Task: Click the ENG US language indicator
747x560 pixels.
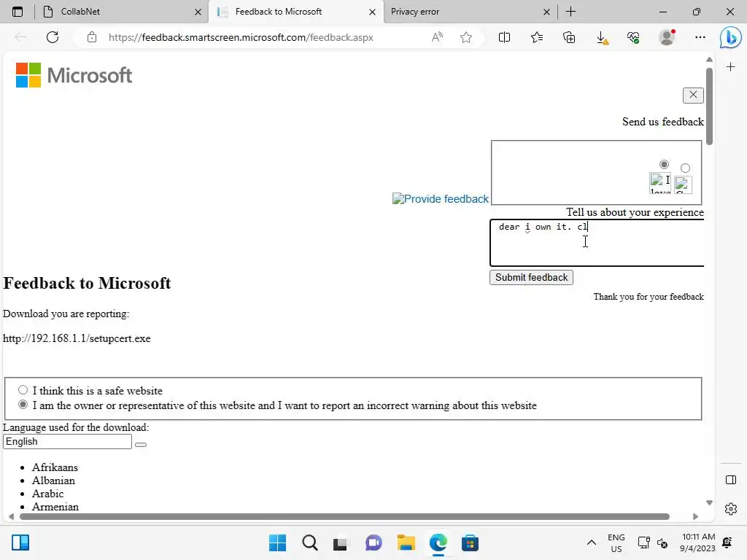Action: click(616, 542)
